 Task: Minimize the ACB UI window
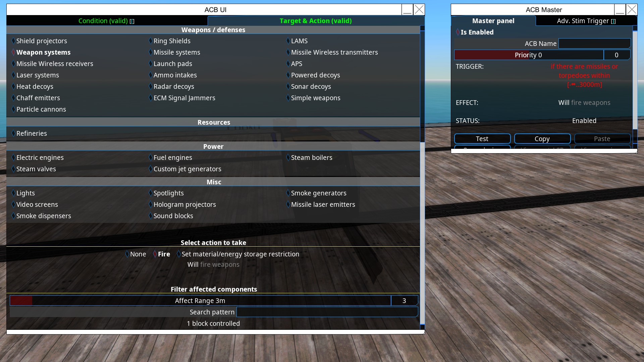[x=407, y=10]
